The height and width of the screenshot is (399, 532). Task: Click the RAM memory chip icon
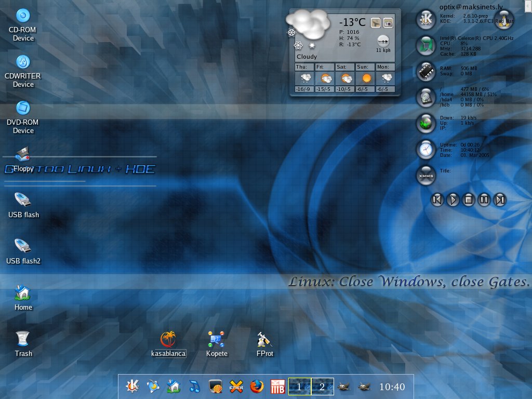(426, 71)
